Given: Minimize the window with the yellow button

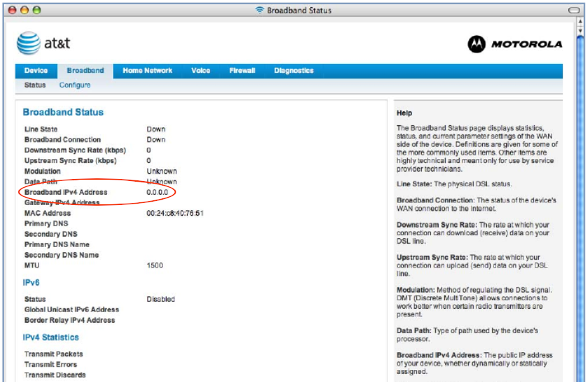Looking at the screenshot, I should [24, 11].
